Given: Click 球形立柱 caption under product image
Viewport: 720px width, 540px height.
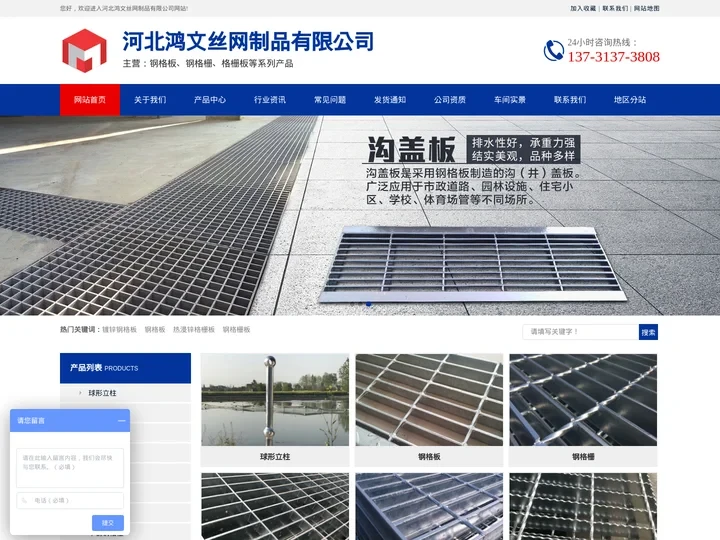Looking at the screenshot, I should click(275, 456).
